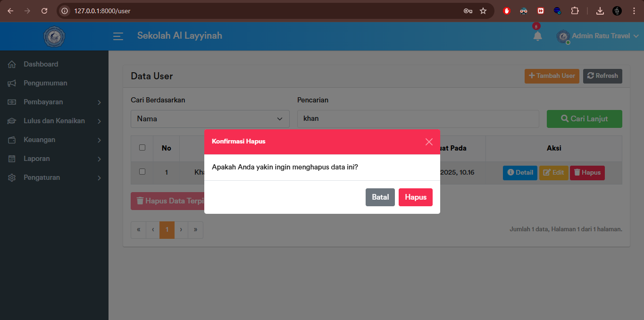Click the school logo in header

click(54, 36)
